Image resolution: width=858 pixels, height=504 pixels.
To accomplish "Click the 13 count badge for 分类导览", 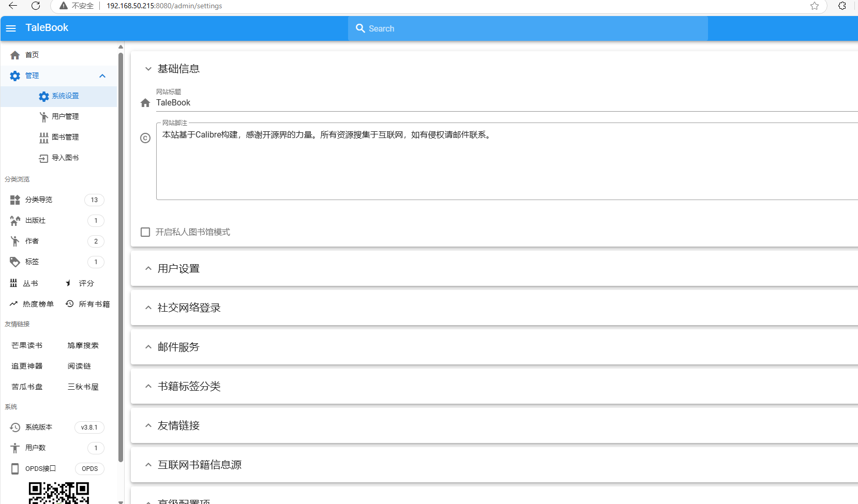I will coord(94,200).
